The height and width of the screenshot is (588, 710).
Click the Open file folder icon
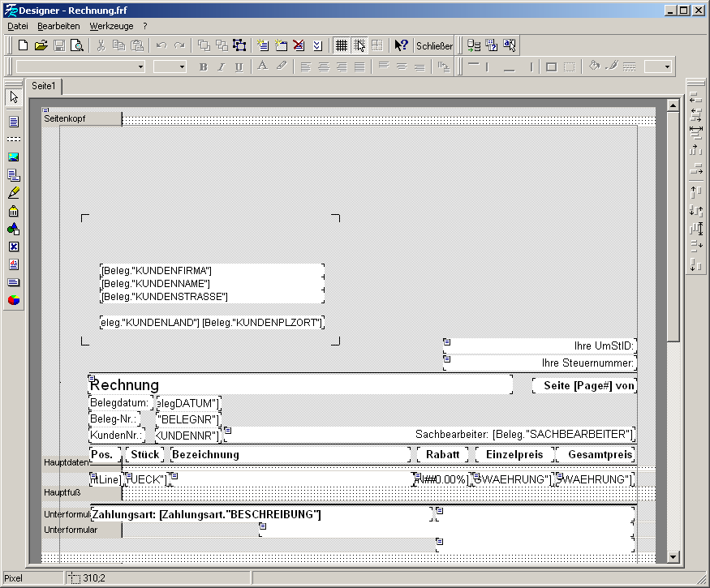click(41, 45)
